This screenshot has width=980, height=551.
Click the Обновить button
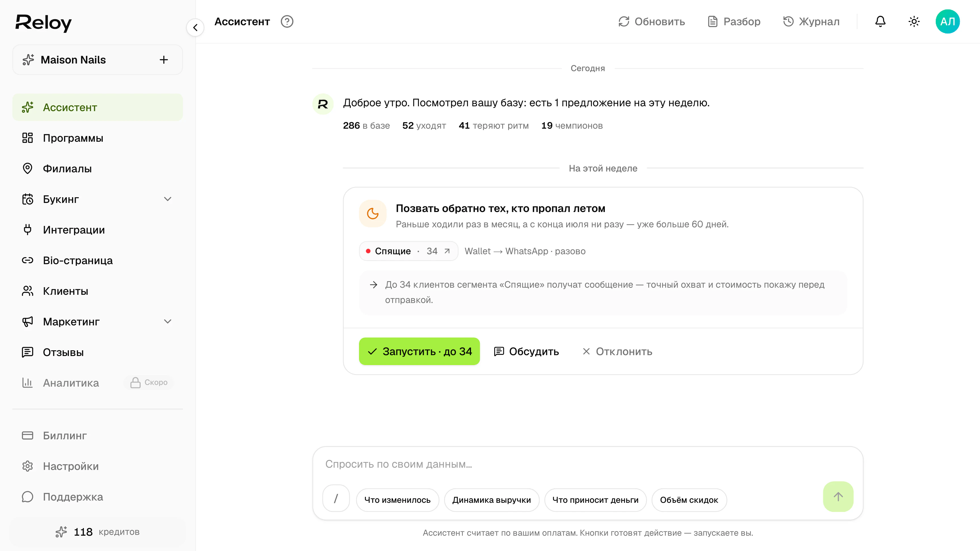coord(651,22)
